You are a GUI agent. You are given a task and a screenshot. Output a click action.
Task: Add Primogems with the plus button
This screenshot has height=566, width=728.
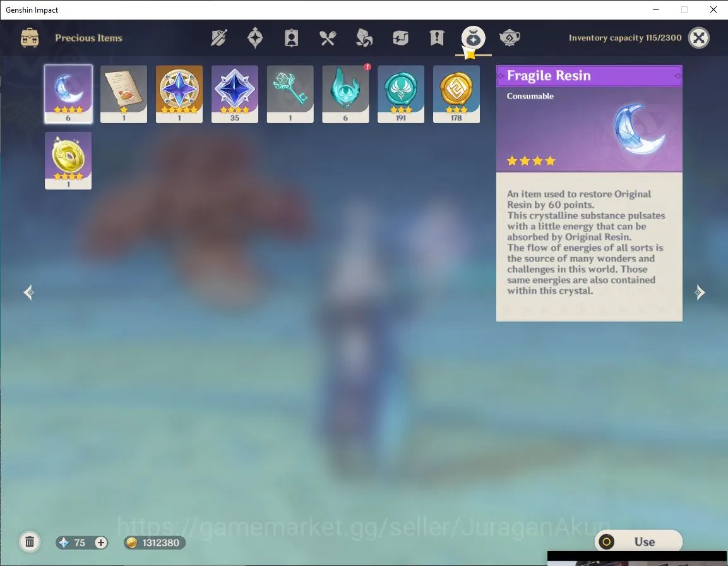(101, 542)
